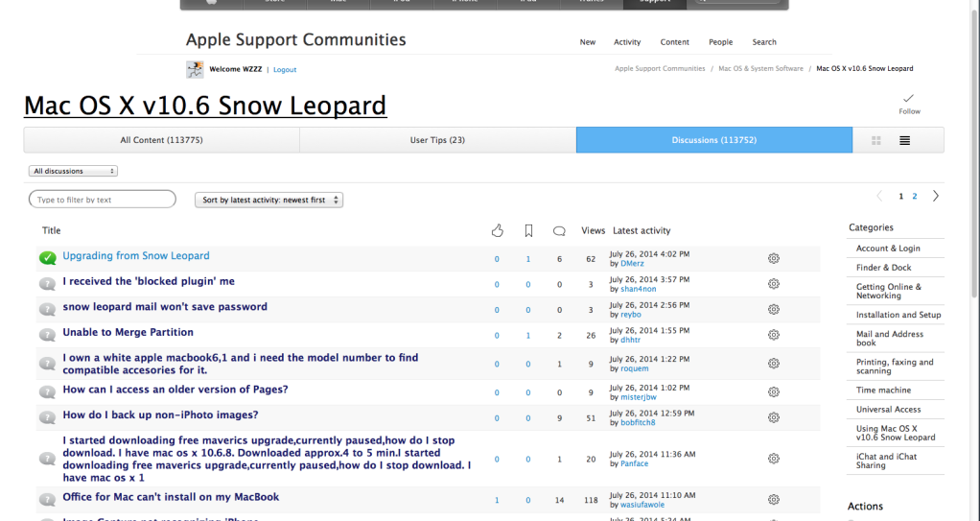Image resolution: width=980 pixels, height=521 pixels.
Task: Go to previous page arrow
Action: point(879,197)
